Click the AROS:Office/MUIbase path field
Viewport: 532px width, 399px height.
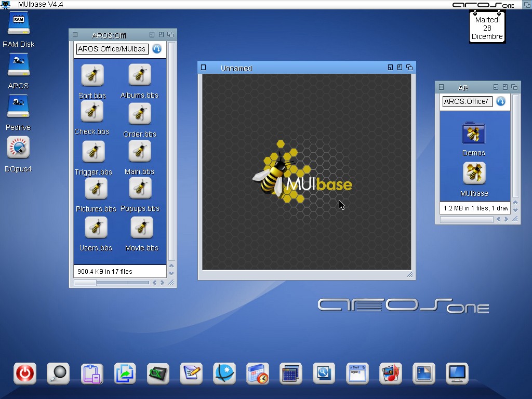112,49
